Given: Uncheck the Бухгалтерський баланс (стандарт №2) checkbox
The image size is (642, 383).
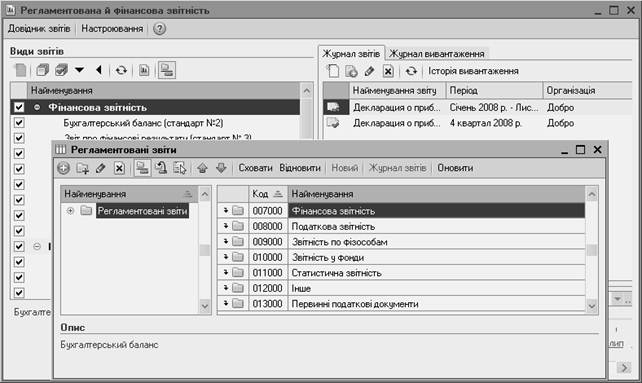Looking at the screenshot, I should pos(19,122).
